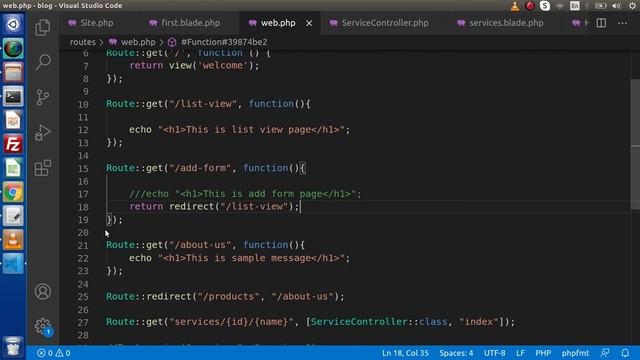Screen dimensions: 640x360
Task: Change end of line sequence LF
Action: (x=520, y=353)
